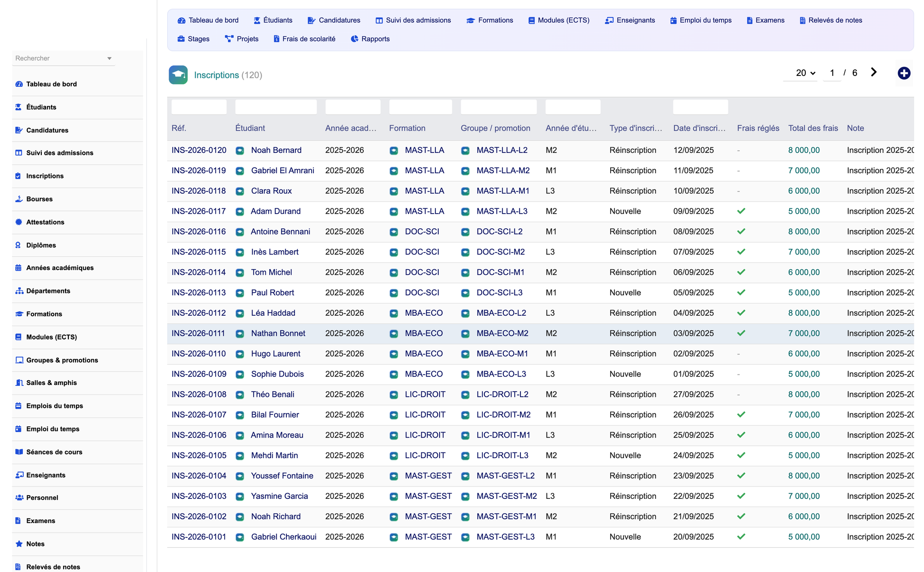Click the Rapports pie chart icon
The image size is (924, 572).
tap(354, 39)
